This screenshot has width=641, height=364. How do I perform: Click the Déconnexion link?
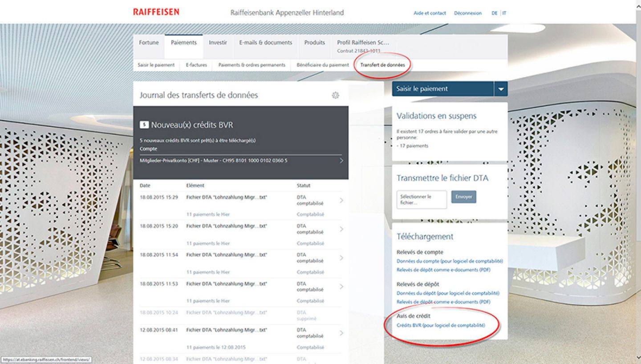pyautogui.click(x=467, y=13)
